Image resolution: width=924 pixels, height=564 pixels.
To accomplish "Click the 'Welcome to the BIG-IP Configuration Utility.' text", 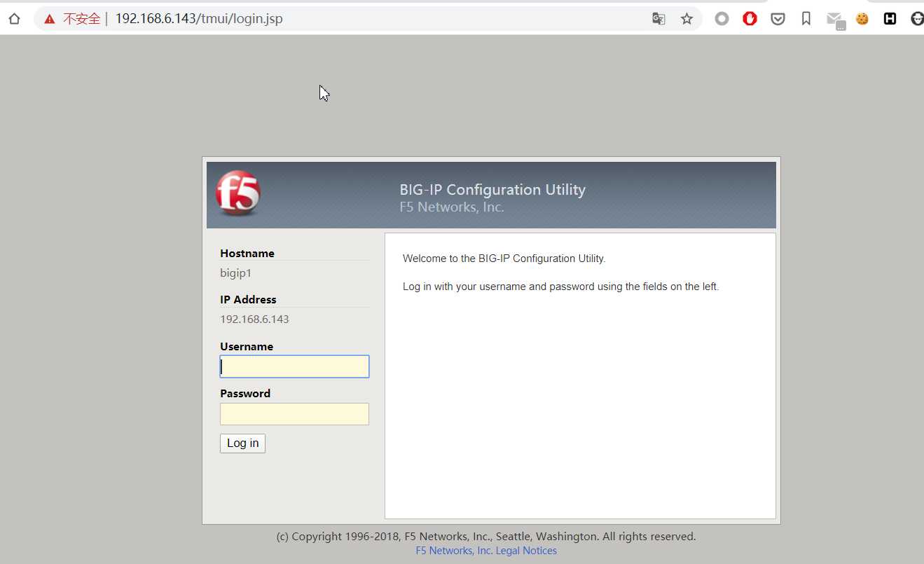I will point(504,259).
